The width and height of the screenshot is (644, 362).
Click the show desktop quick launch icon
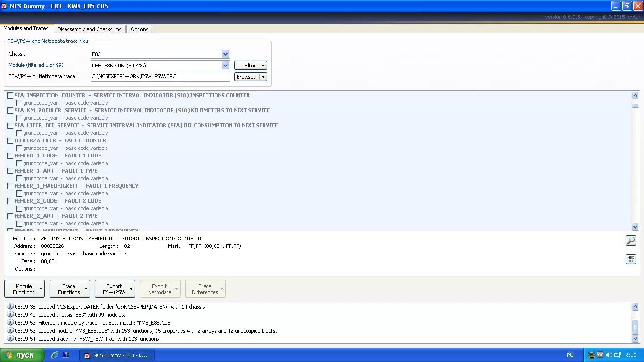point(66,355)
